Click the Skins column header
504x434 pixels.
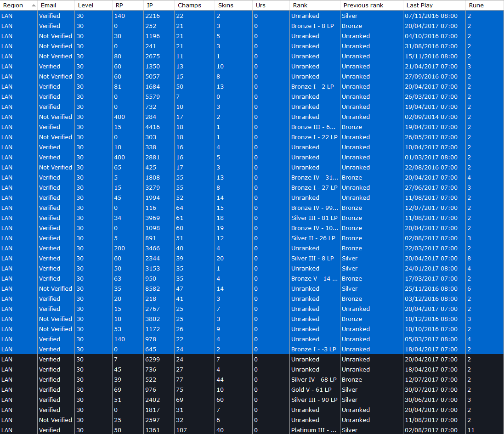point(233,5)
